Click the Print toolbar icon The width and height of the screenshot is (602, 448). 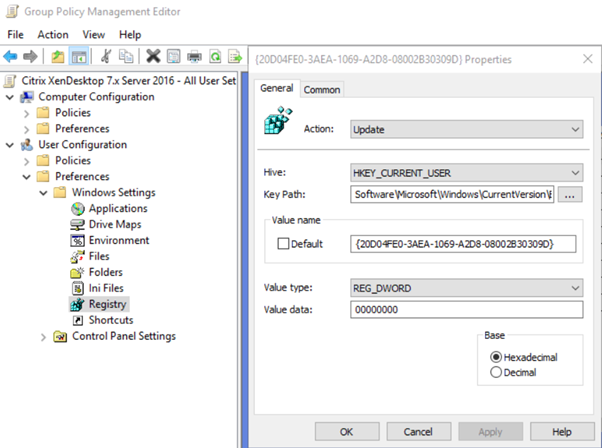coord(194,57)
